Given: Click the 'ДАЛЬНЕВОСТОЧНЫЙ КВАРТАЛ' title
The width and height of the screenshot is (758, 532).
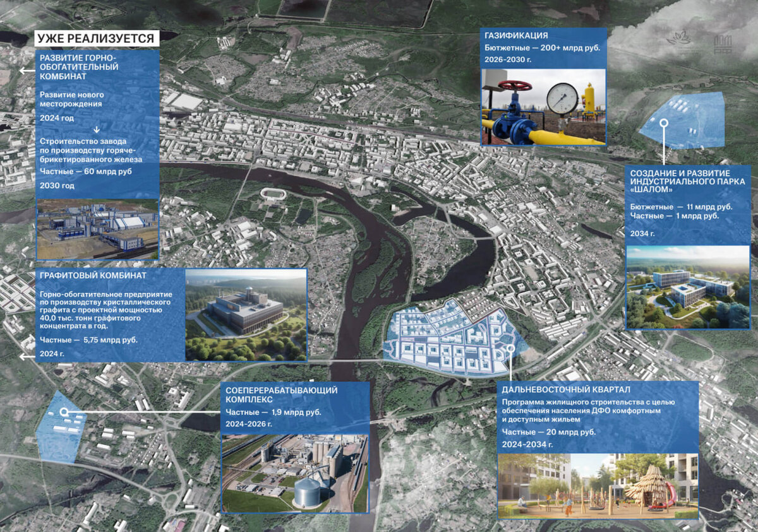Looking at the screenshot, I should pos(567,391).
